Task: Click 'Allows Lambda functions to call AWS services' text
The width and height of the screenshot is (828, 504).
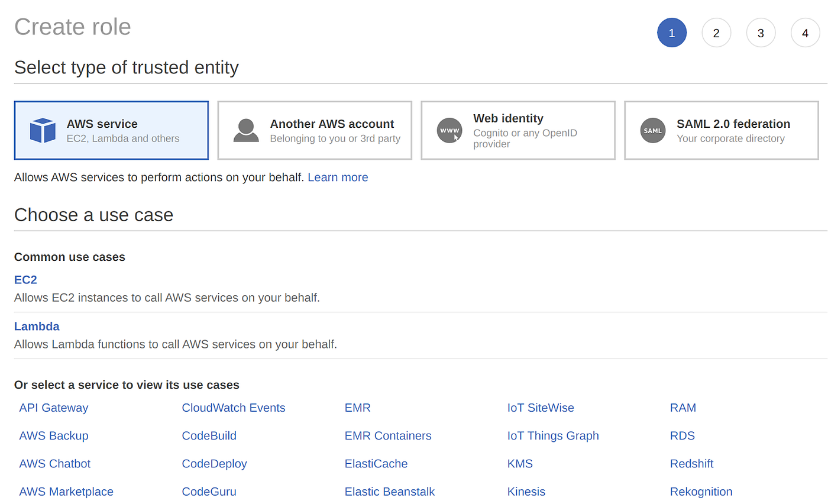Action: [176, 344]
